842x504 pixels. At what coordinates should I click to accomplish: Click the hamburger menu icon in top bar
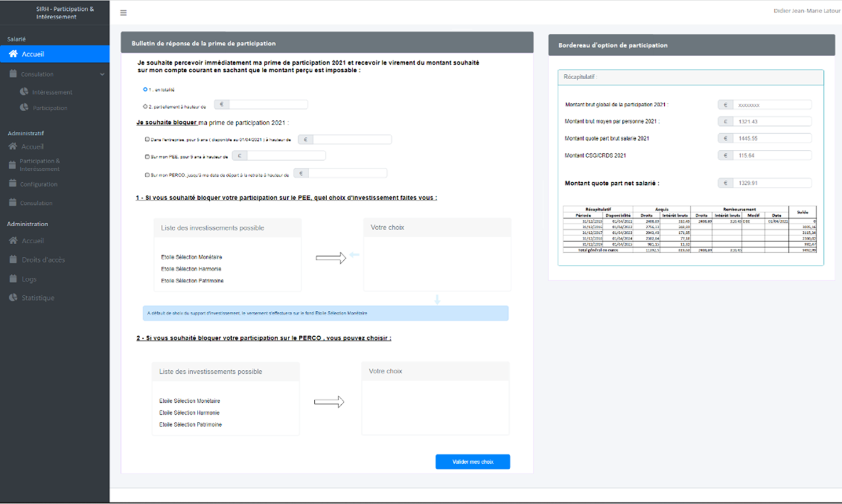tap(123, 12)
